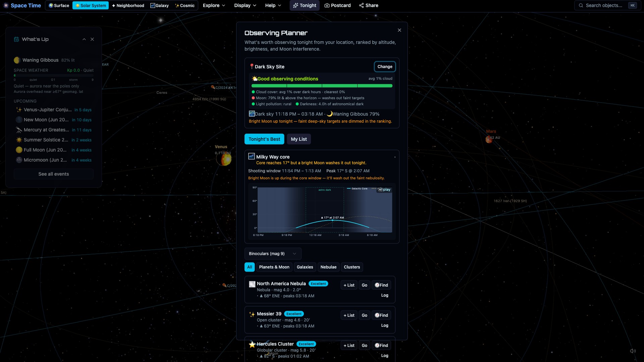
Task: Select planet Venus in the sky view
Action: tap(224, 159)
